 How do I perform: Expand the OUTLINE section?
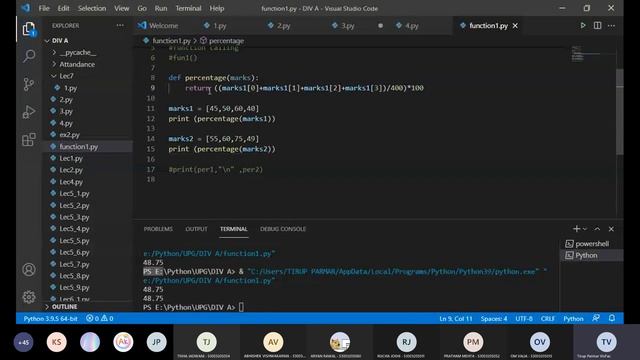tap(64, 307)
